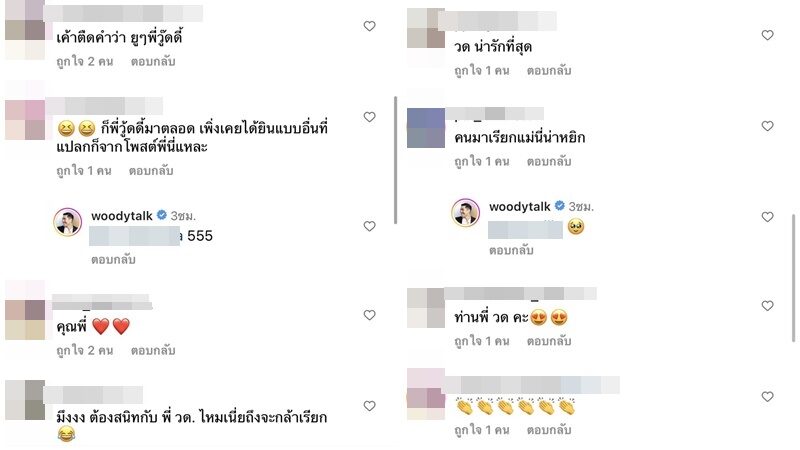The height and width of the screenshot is (450, 800).
Task: Like the comment 'คนมาเรียกแม่นี่น่าหยิก'
Action: 767,126
